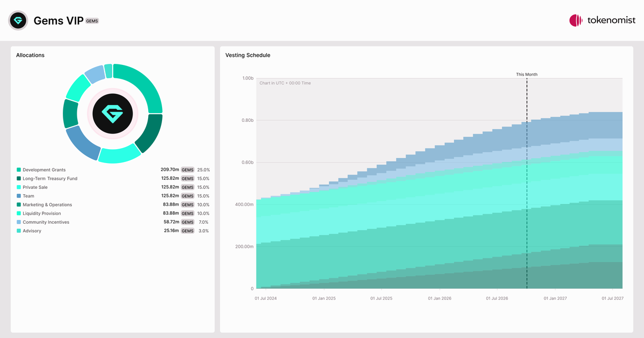Click the blue Team donut segment
This screenshot has height=338, width=644.
[83, 144]
